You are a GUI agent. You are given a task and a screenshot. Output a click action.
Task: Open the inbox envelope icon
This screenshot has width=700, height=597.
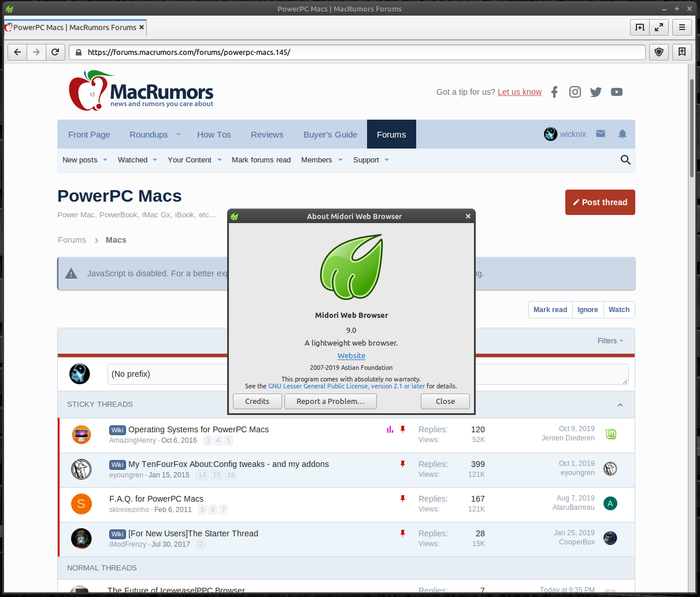(x=601, y=134)
